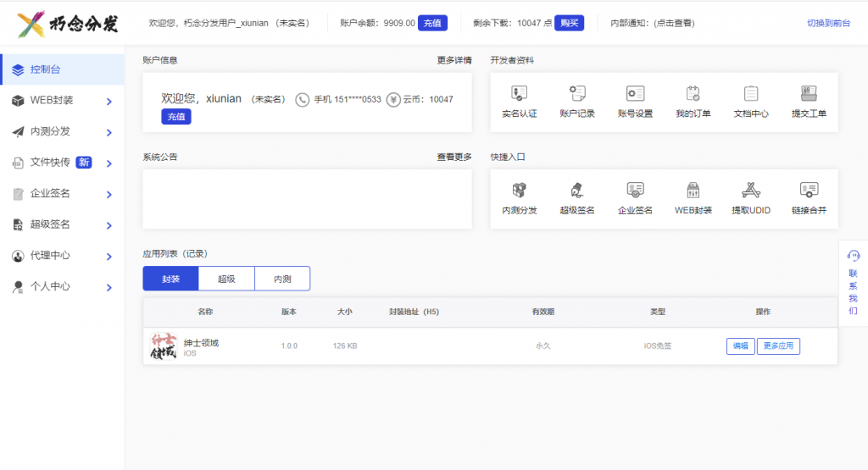Open the 查看更多 announcements link
The height and width of the screenshot is (470, 868).
tap(454, 157)
